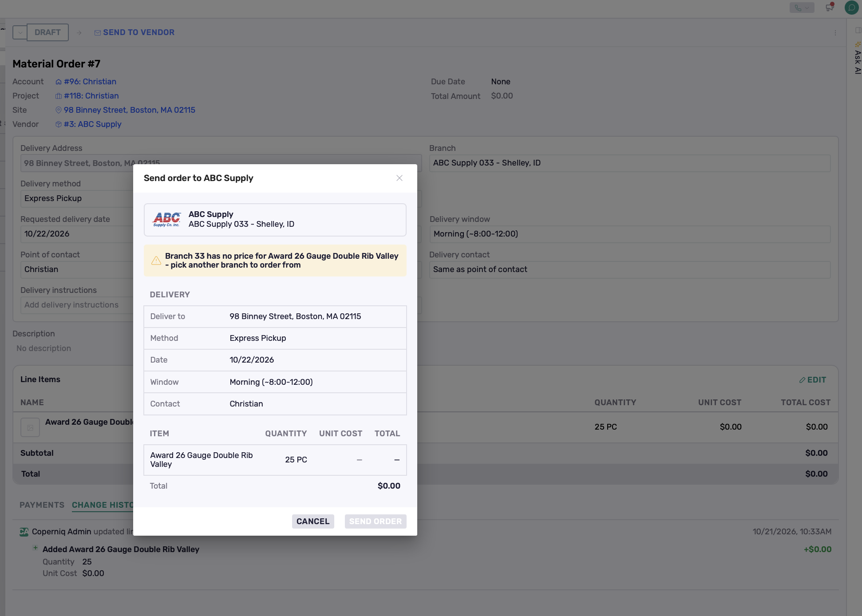This screenshot has width=862, height=616.
Task: Click the 'No description' text
Action: 43,348
